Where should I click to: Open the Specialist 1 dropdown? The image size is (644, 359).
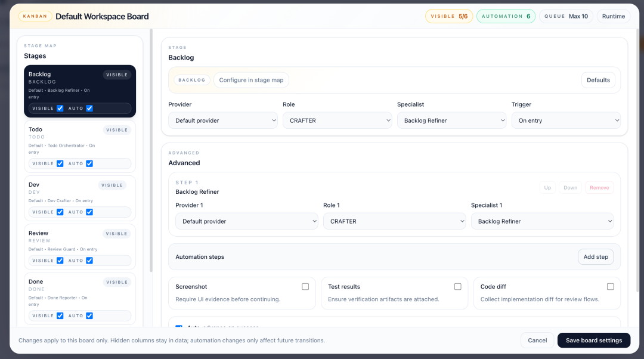(x=543, y=221)
